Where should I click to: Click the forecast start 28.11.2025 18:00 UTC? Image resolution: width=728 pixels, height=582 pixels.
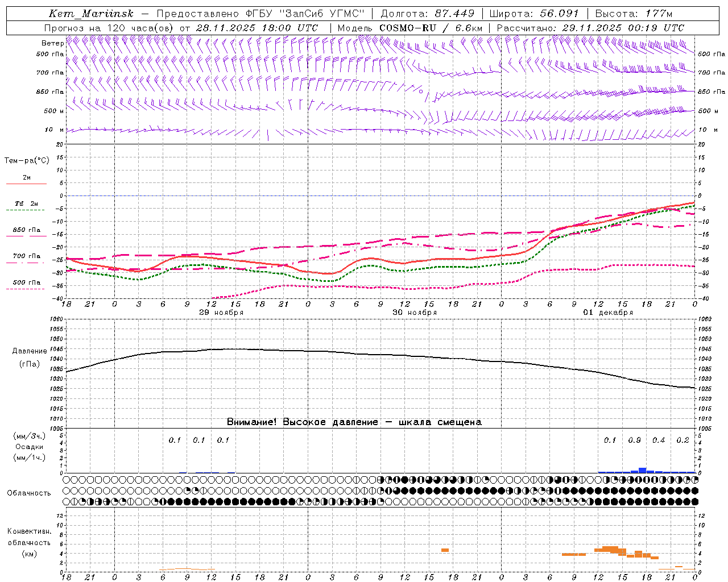(x=257, y=28)
